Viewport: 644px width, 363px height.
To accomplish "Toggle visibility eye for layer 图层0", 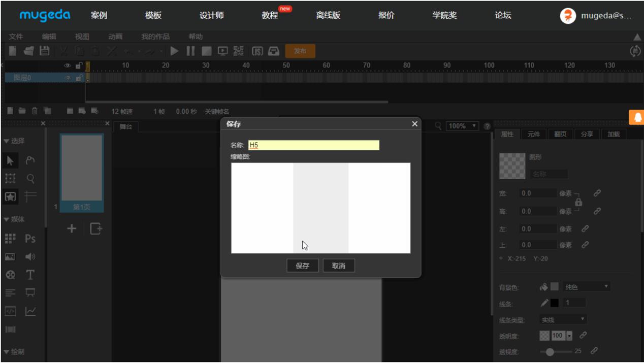I will coord(68,78).
